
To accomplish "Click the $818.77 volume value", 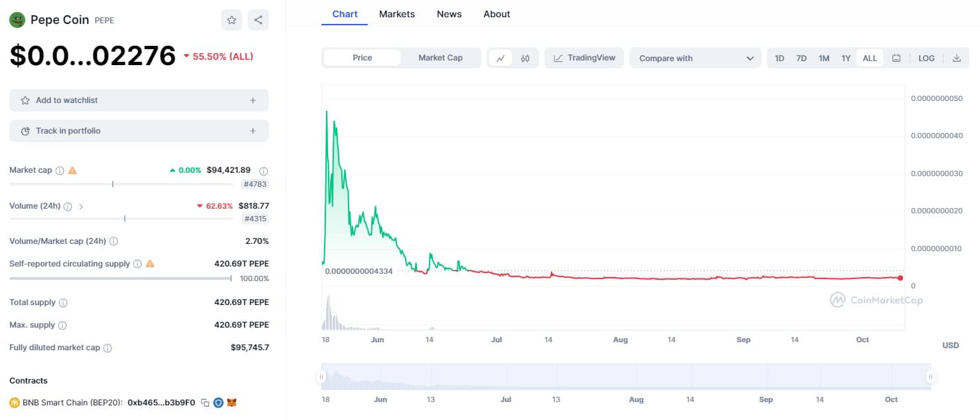I will point(254,206).
